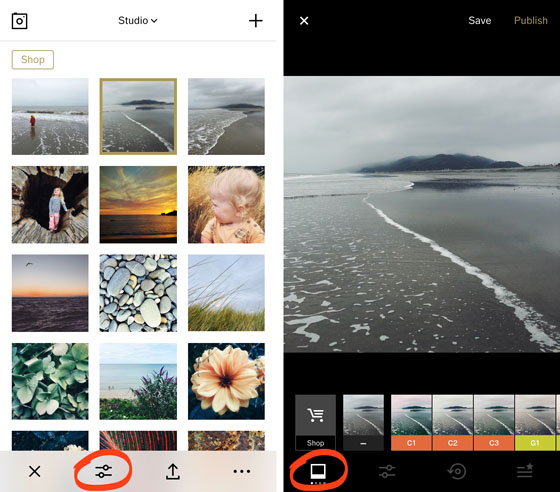Select the child in red coat beach photo
560x492 pixels.
pyautogui.click(x=50, y=116)
